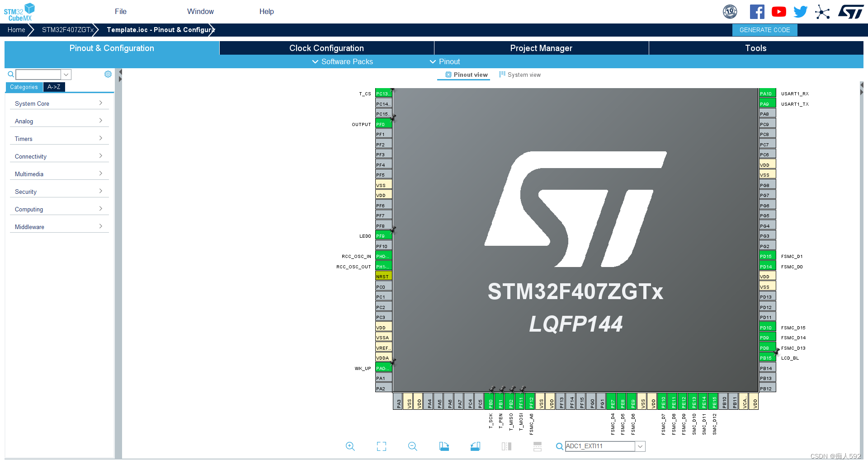Select the grey PA8 pin
The width and height of the screenshot is (868, 464).
coord(768,114)
